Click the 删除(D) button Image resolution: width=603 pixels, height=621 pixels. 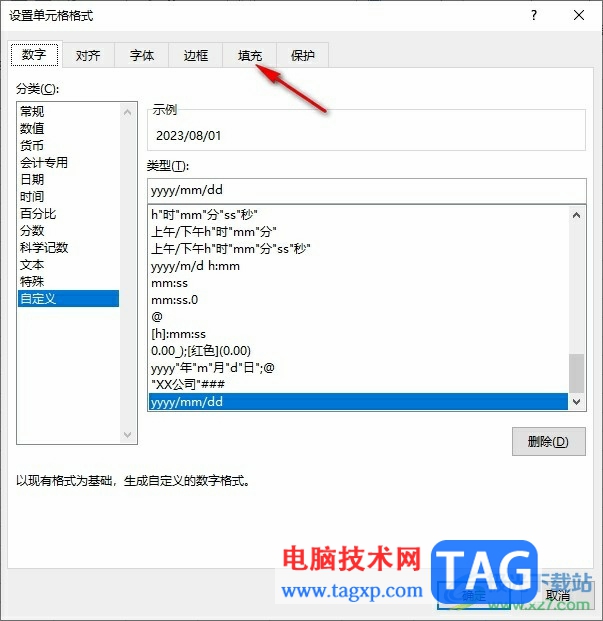[548, 441]
